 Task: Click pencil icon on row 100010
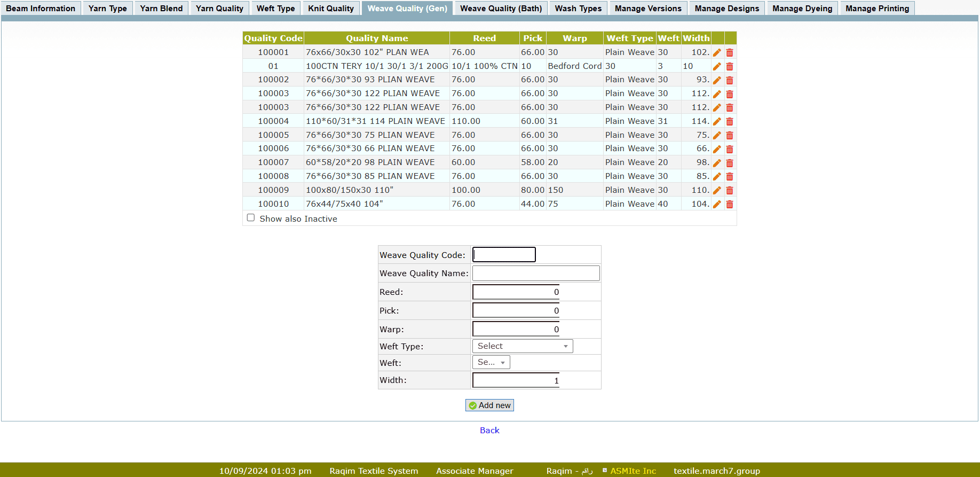717,205
